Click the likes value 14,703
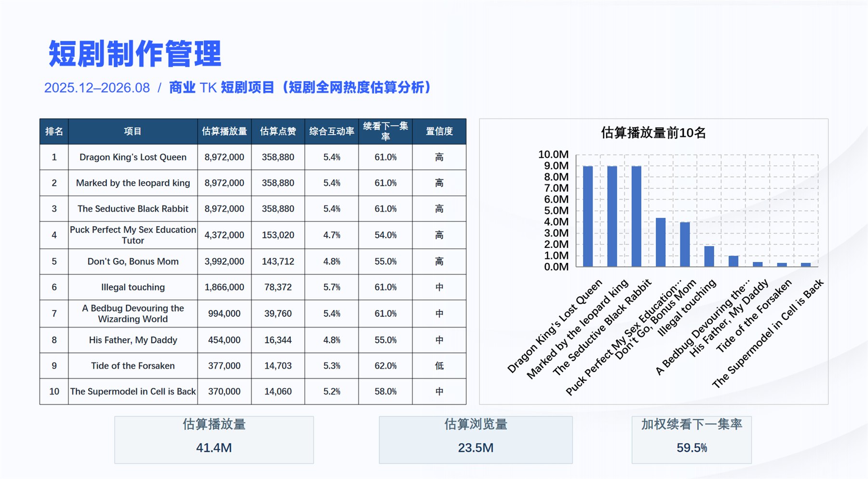Viewport: 868px width, 479px height. tap(278, 366)
